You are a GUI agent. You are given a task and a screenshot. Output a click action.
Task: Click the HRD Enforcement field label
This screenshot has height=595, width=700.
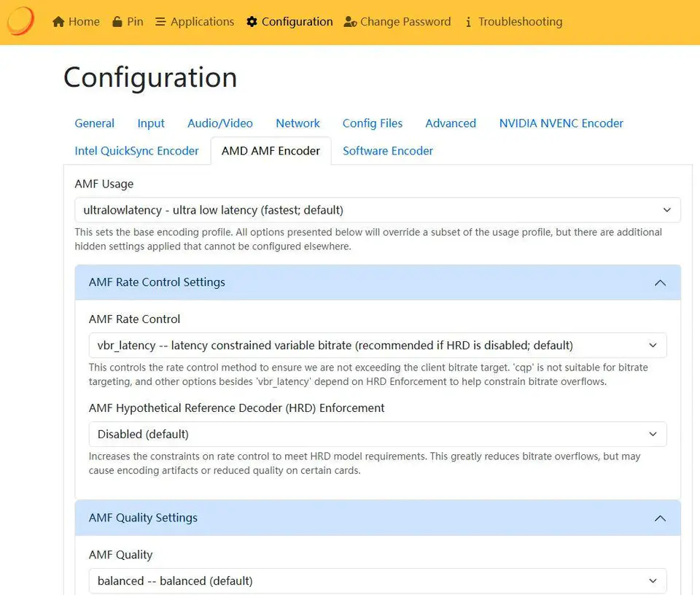pos(236,408)
